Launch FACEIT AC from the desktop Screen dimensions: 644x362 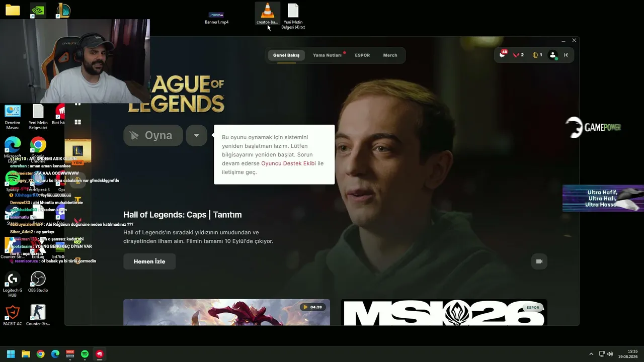(x=13, y=315)
